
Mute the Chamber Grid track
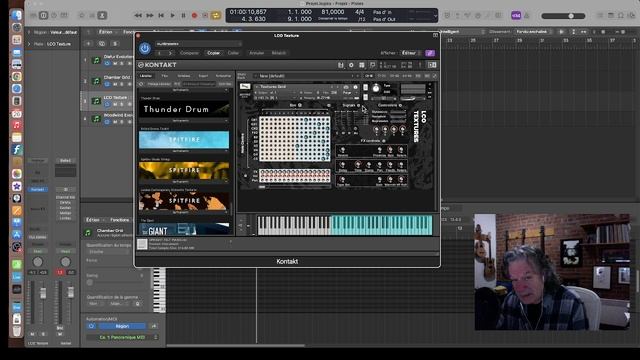point(115,84)
